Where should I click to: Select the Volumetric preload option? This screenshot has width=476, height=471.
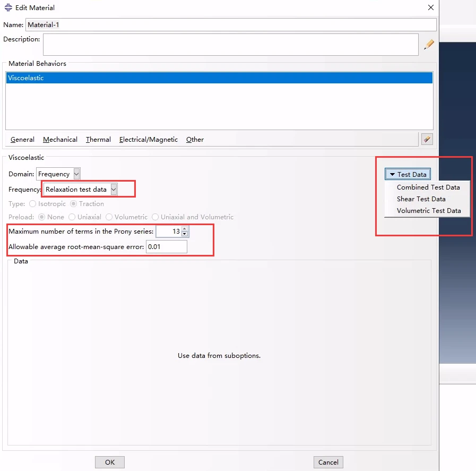click(x=109, y=217)
